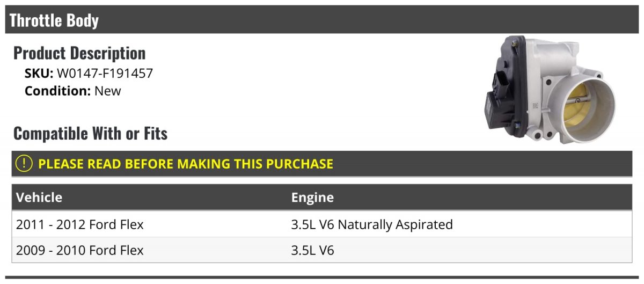The width and height of the screenshot is (644, 284).
Task: Click the word 'Fits' in the compatibility heading
Action: (155, 133)
